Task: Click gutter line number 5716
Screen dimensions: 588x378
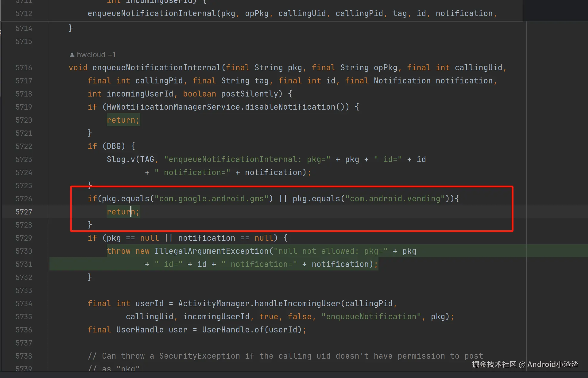Action: tap(24, 68)
